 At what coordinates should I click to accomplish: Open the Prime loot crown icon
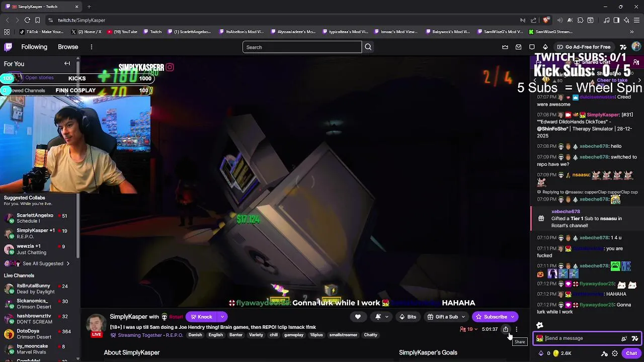pos(505,47)
